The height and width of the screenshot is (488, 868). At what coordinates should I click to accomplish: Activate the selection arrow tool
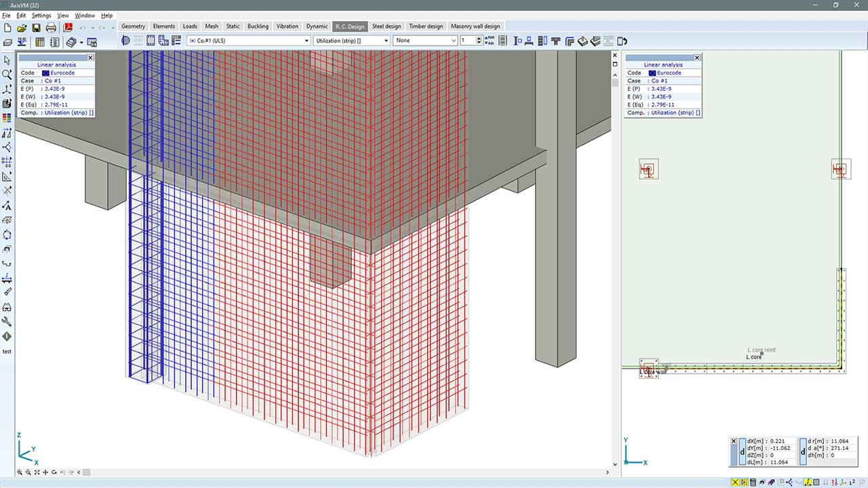pyautogui.click(x=7, y=60)
